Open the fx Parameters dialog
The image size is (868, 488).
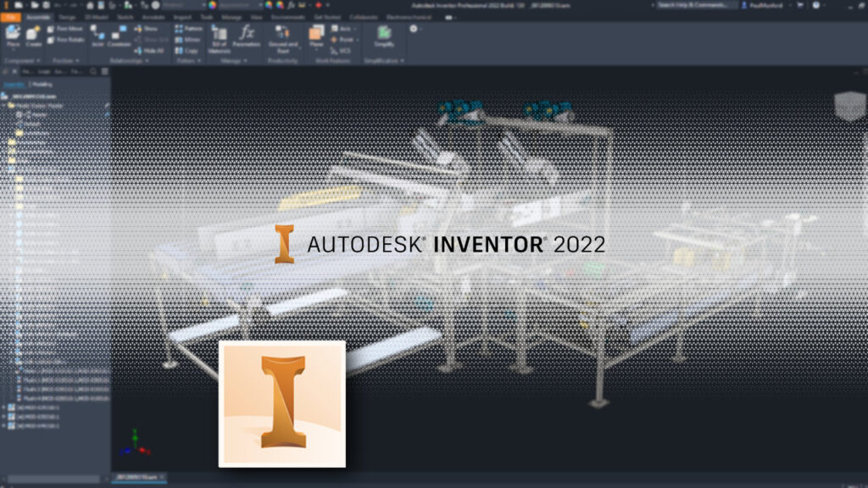coord(247,37)
